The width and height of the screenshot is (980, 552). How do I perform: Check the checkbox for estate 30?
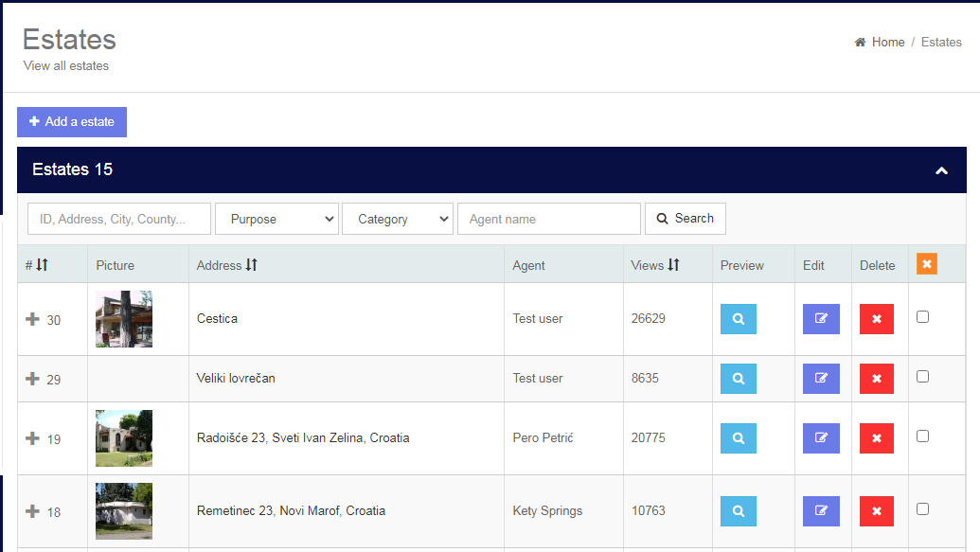(x=922, y=316)
